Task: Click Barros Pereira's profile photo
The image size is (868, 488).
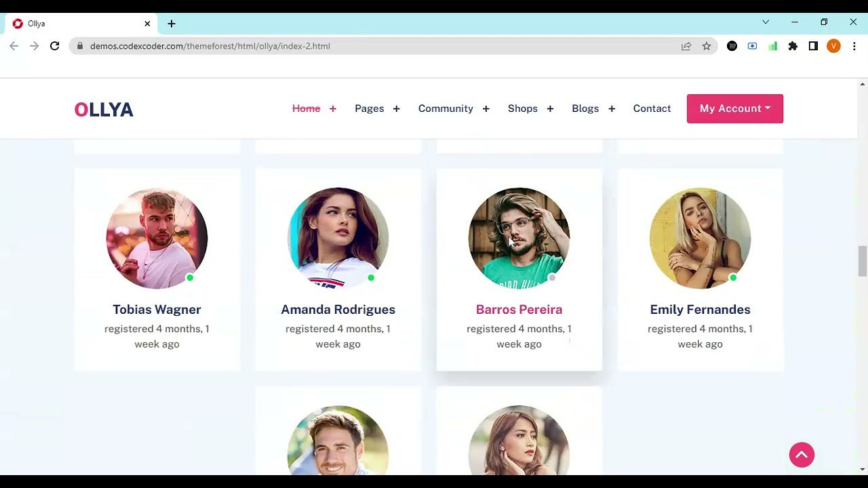Action: [519, 238]
